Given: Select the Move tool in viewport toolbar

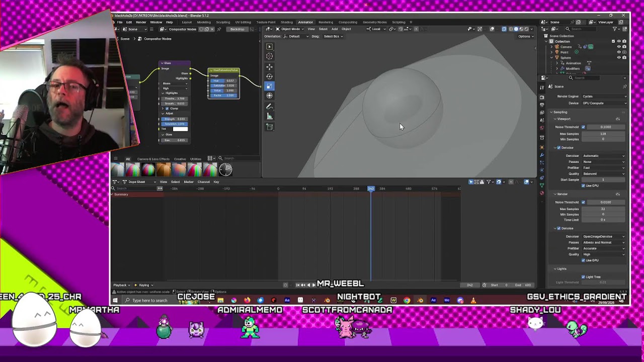Looking at the screenshot, I should point(269,67).
